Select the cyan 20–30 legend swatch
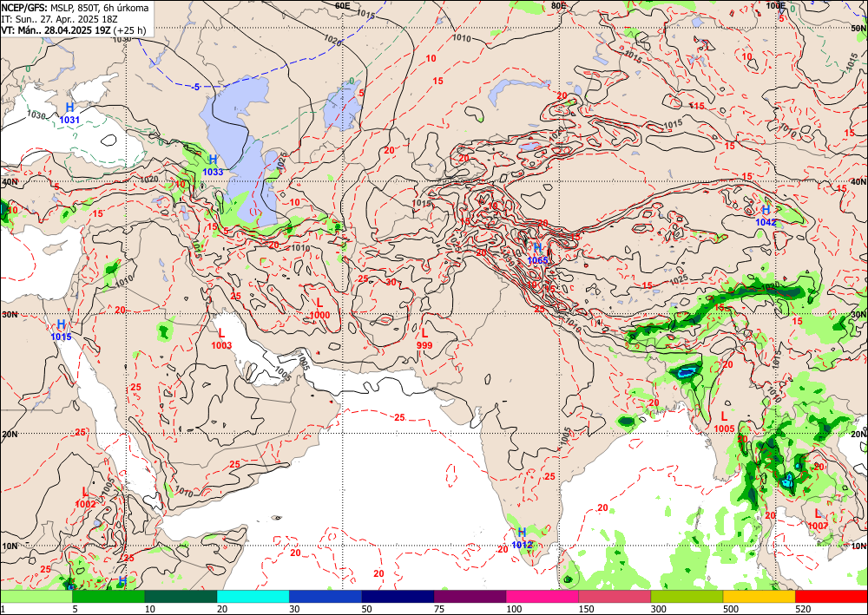 (x=253, y=596)
